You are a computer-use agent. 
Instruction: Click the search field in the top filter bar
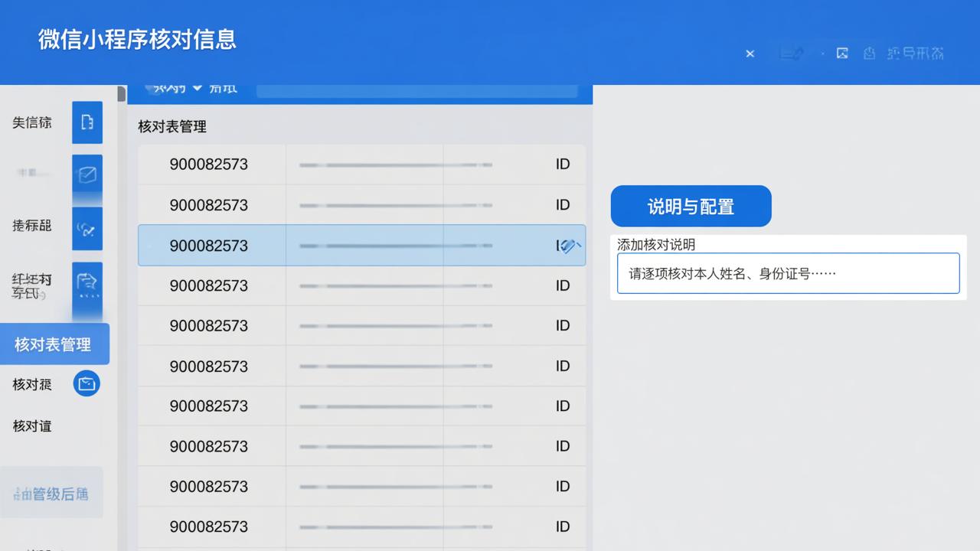(416, 90)
